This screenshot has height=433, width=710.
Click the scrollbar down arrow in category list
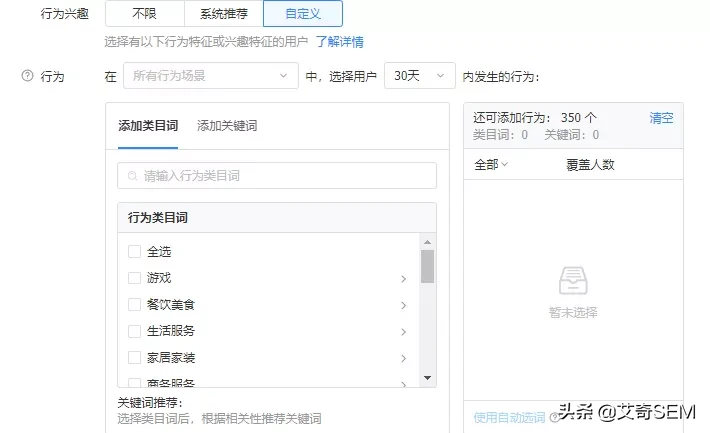(427, 378)
